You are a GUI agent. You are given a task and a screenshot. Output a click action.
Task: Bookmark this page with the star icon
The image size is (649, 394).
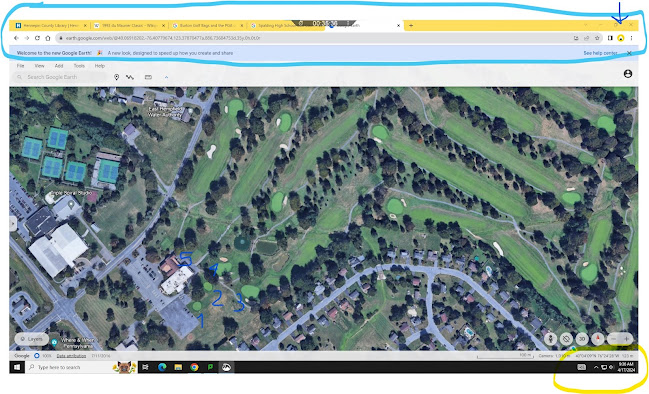[597, 38]
